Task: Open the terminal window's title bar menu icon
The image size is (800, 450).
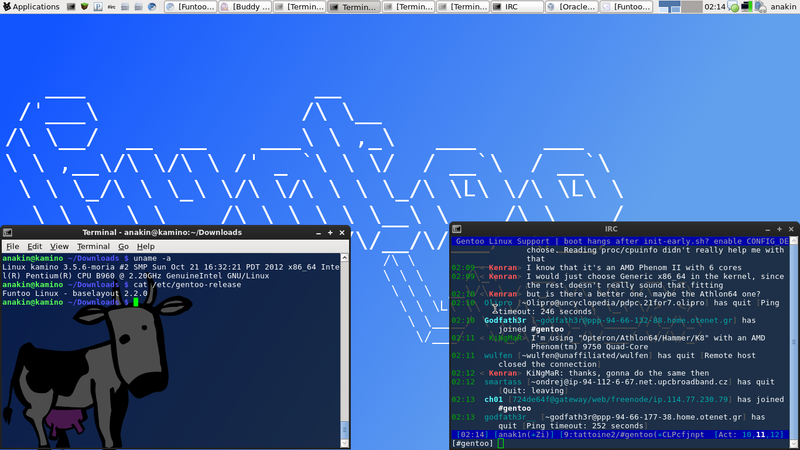Action: (x=8, y=232)
